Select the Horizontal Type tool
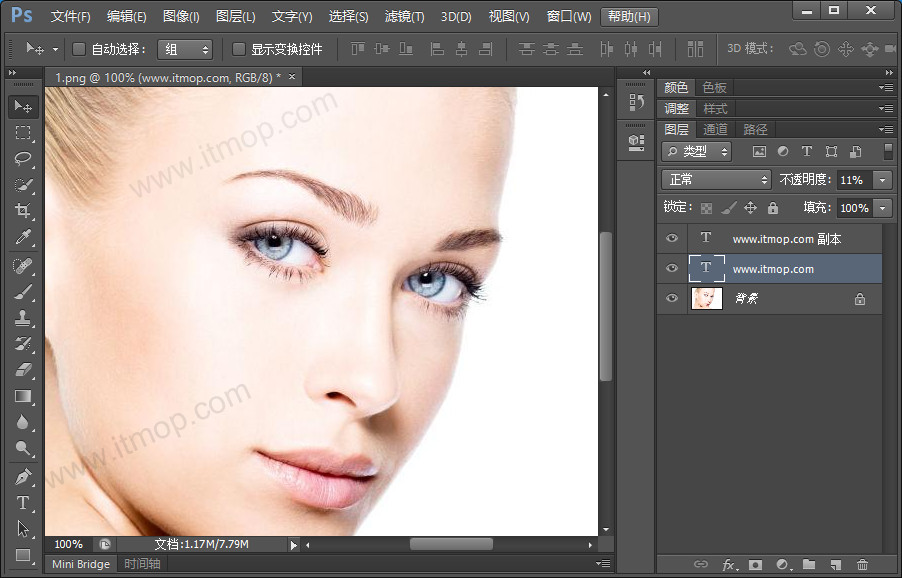 tap(23, 503)
